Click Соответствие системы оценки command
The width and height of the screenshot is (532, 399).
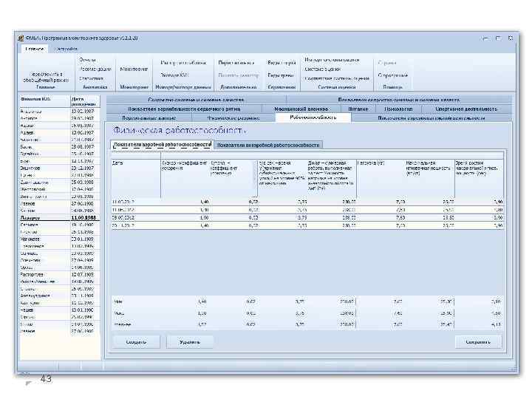[x=337, y=78]
